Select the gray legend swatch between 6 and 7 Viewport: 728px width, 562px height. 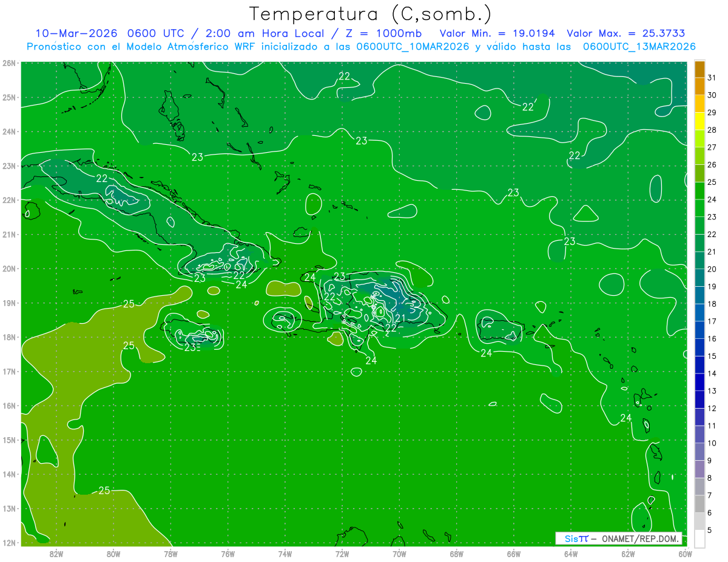point(699,504)
